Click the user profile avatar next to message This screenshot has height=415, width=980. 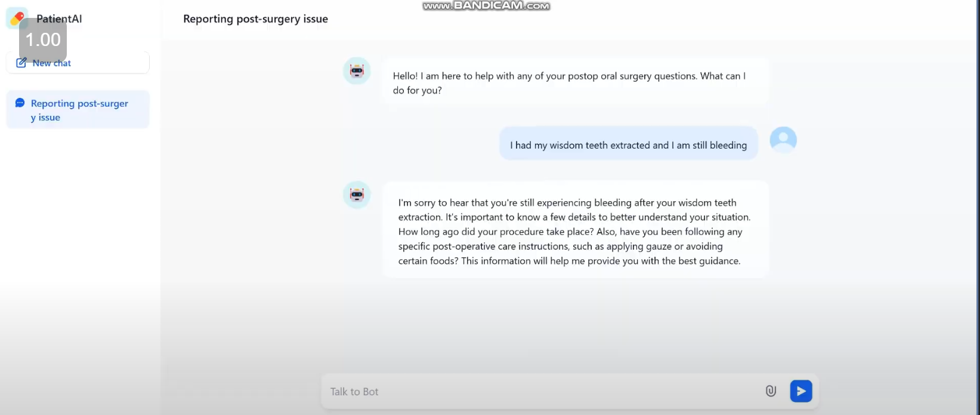click(x=783, y=140)
